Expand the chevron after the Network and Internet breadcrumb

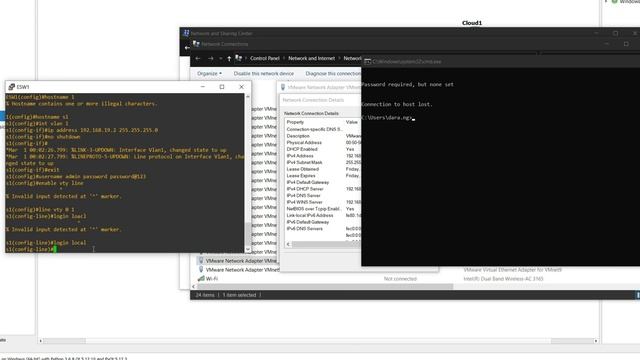339,58
